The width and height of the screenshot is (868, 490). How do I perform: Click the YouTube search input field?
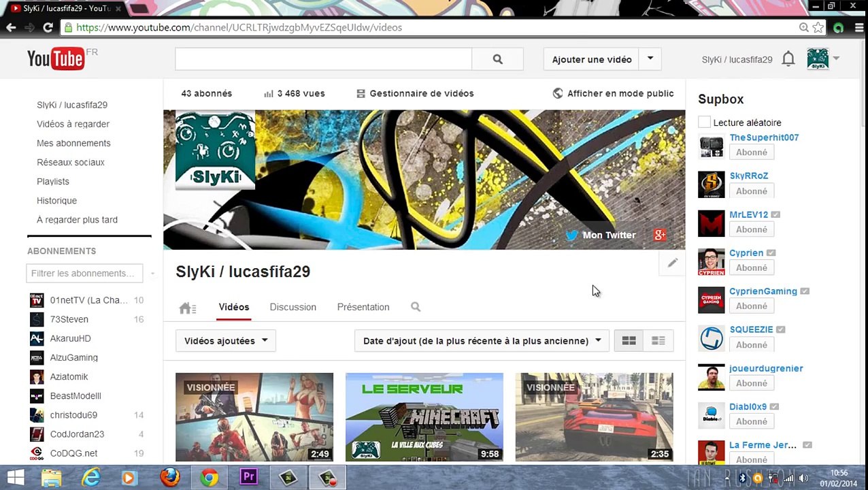[323, 59]
